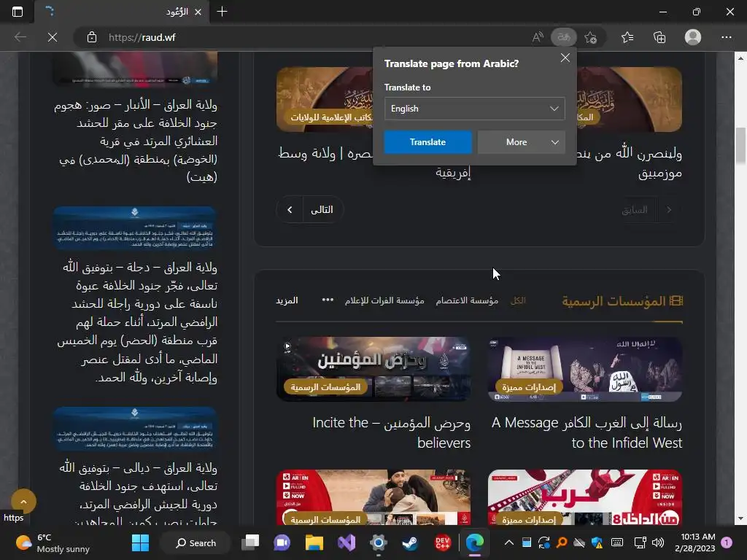
Task: Open Visual Studio from the taskbar
Action: pos(347,542)
